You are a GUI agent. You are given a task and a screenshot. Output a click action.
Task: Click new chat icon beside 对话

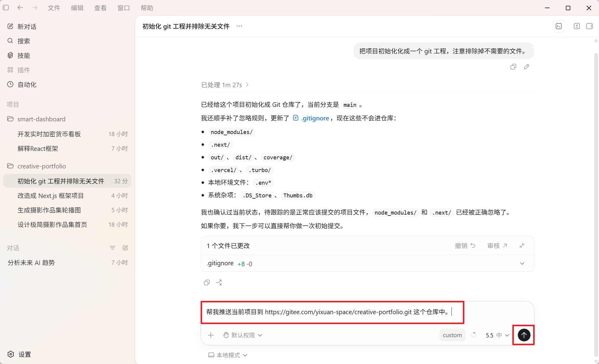[125, 248]
